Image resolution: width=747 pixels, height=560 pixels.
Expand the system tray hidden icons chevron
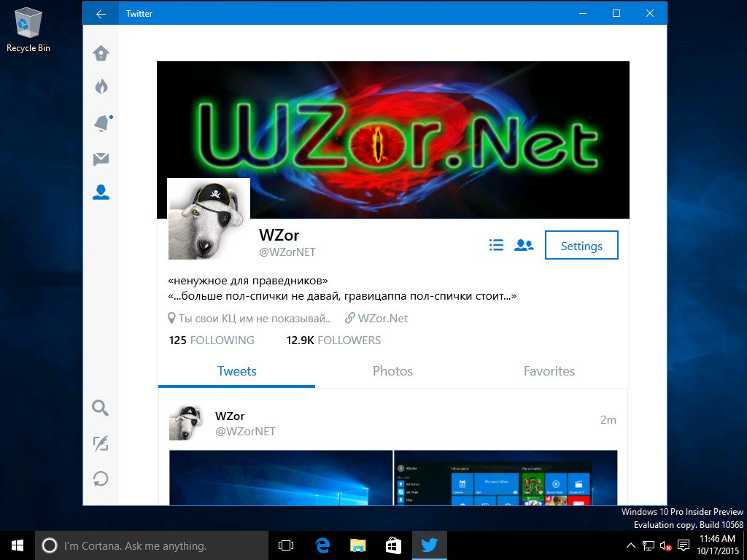coord(631,545)
